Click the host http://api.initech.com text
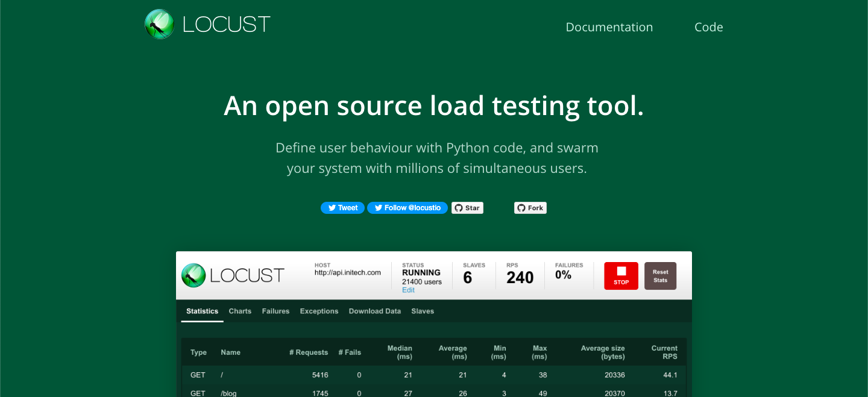The height and width of the screenshot is (397, 868). coord(348,272)
